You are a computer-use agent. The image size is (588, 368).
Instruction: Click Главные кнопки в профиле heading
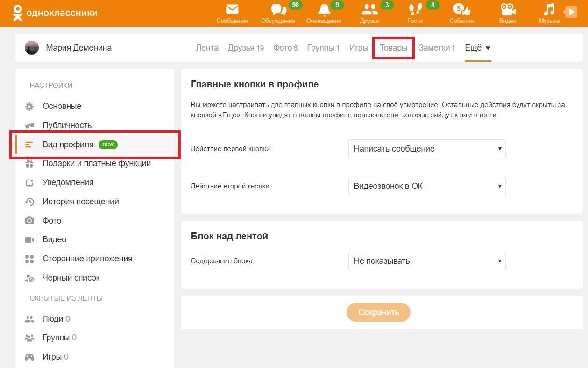(x=255, y=85)
